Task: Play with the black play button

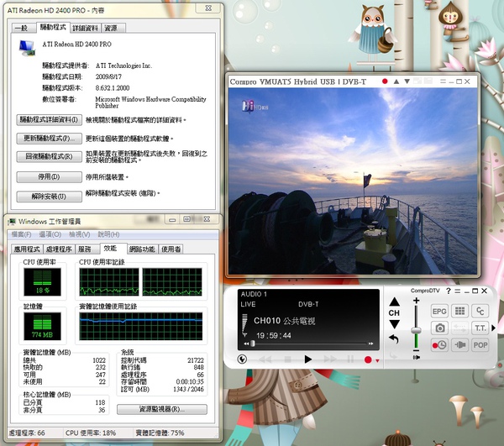Action: point(308,359)
